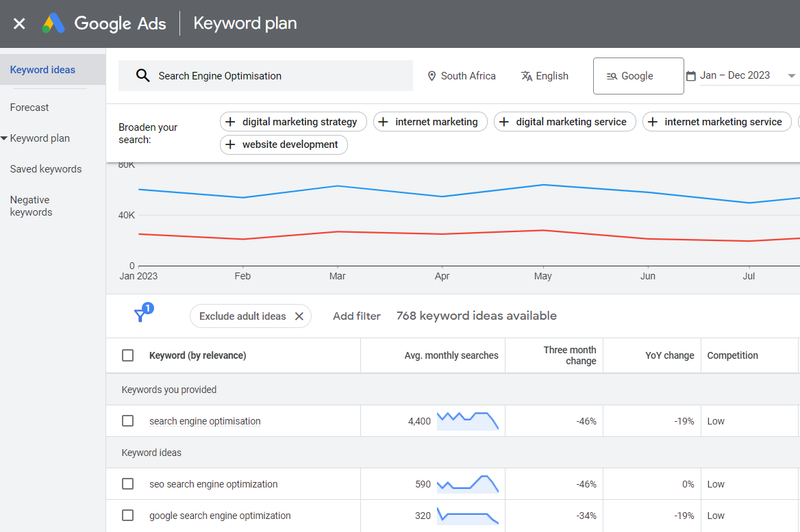Close the keyword plan with X icon
The image size is (800, 532).
(x=19, y=24)
